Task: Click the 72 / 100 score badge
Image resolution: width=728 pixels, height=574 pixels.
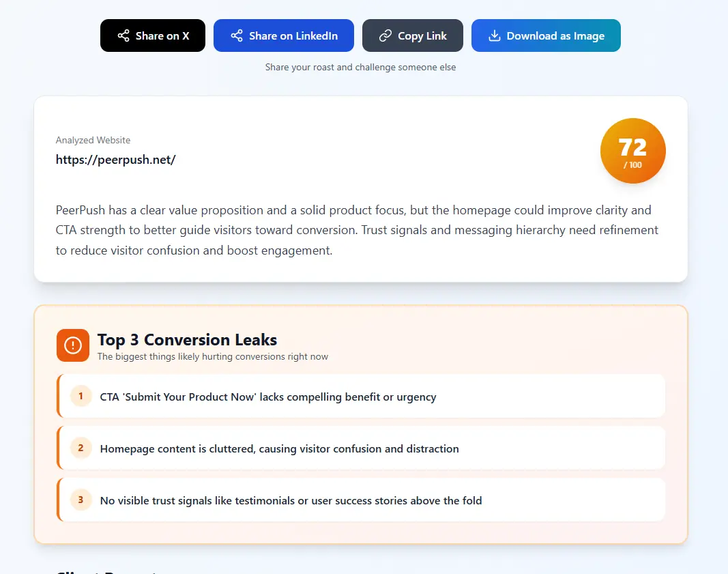Action: [x=633, y=151]
